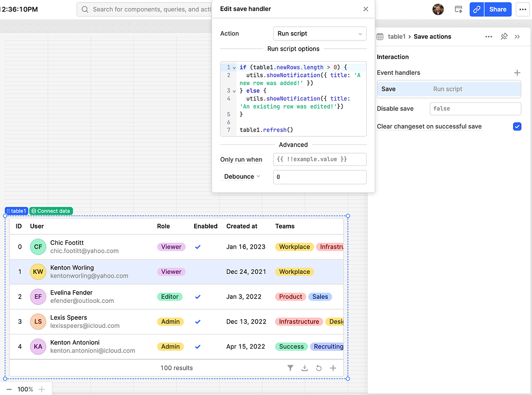Click the table1 breadcrumb in inspector
This screenshot has height=395, width=532.
click(x=397, y=37)
